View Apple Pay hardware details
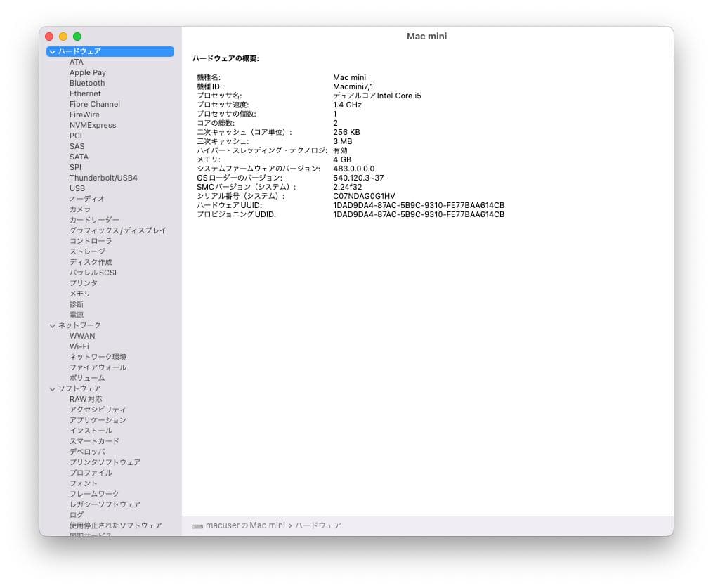The image size is (713, 588). 87,72
